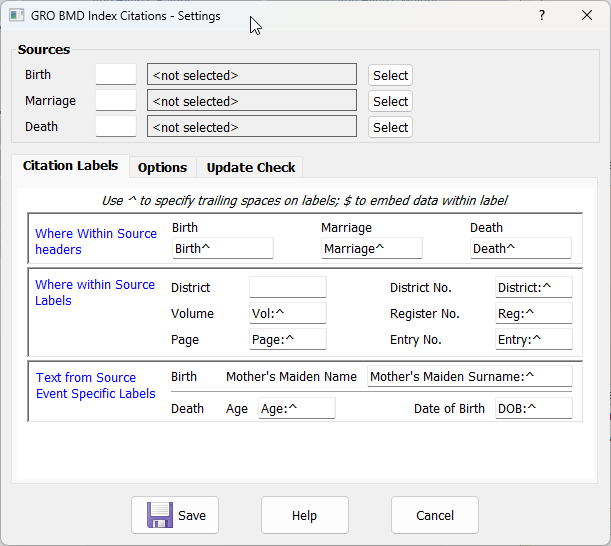Click the Birth source number field
Screen dimensions: 611x546
[x=116, y=75]
